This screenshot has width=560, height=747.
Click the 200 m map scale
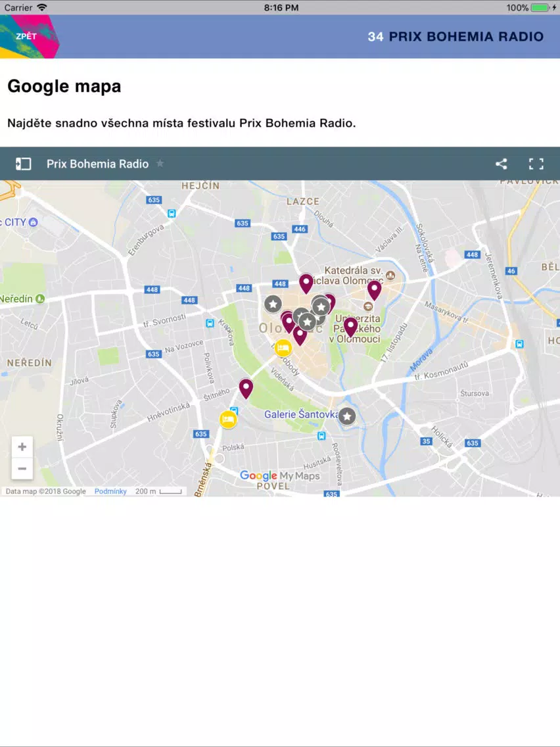click(158, 491)
